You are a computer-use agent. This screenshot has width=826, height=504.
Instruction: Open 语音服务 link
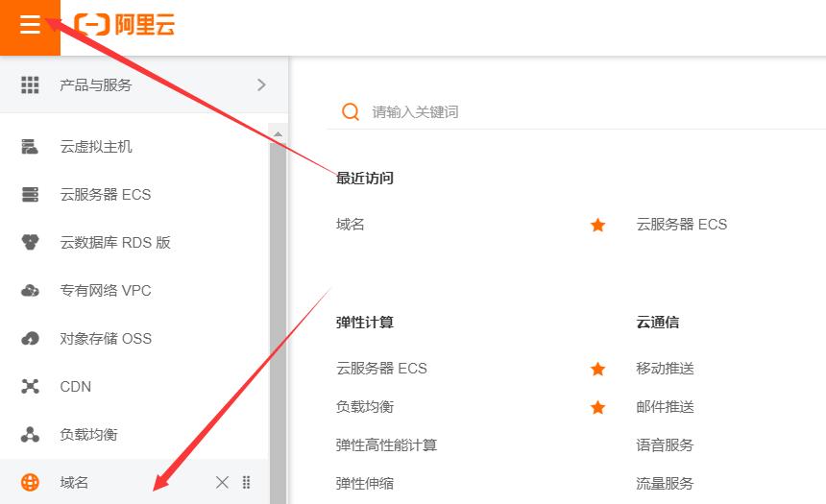tap(665, 445)
